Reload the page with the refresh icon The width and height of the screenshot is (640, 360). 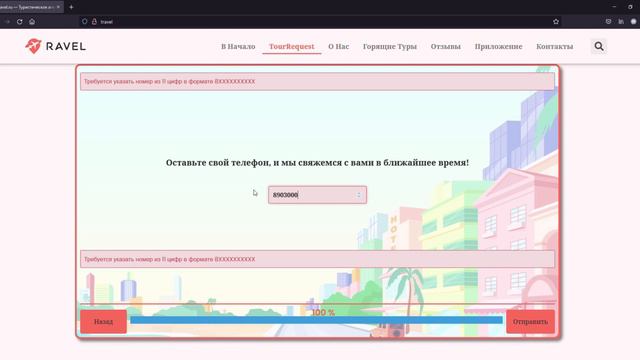[20, 22]
